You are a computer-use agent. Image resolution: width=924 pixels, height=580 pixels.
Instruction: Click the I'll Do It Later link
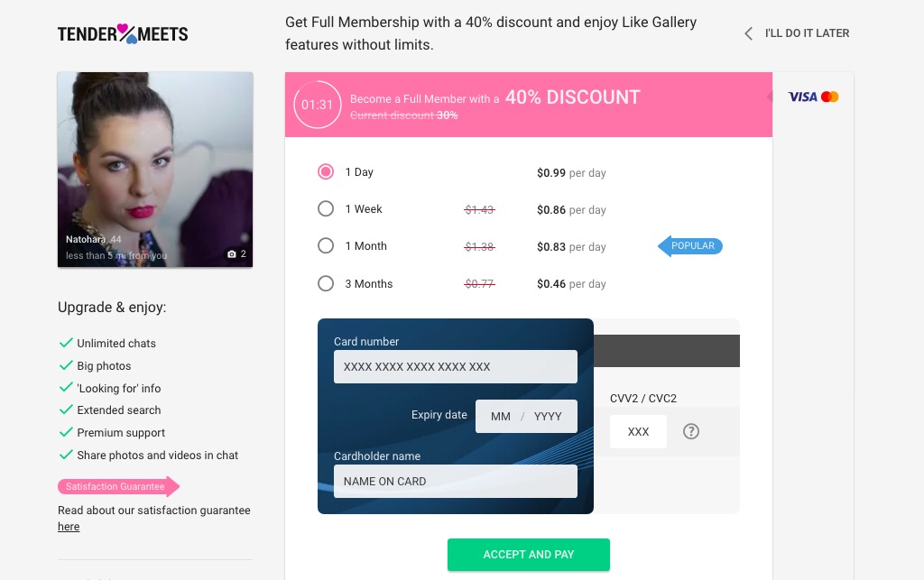coord(807,33)
